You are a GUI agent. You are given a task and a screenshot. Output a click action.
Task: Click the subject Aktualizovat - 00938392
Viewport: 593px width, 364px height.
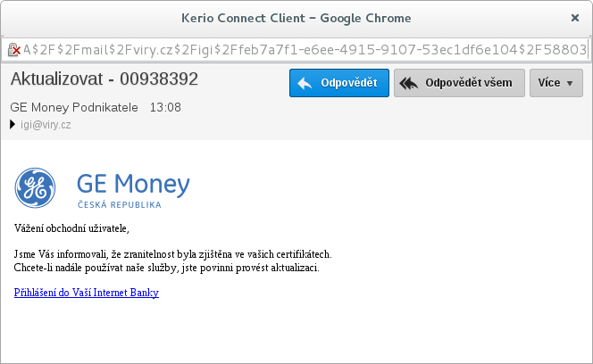tap(104, 79)
